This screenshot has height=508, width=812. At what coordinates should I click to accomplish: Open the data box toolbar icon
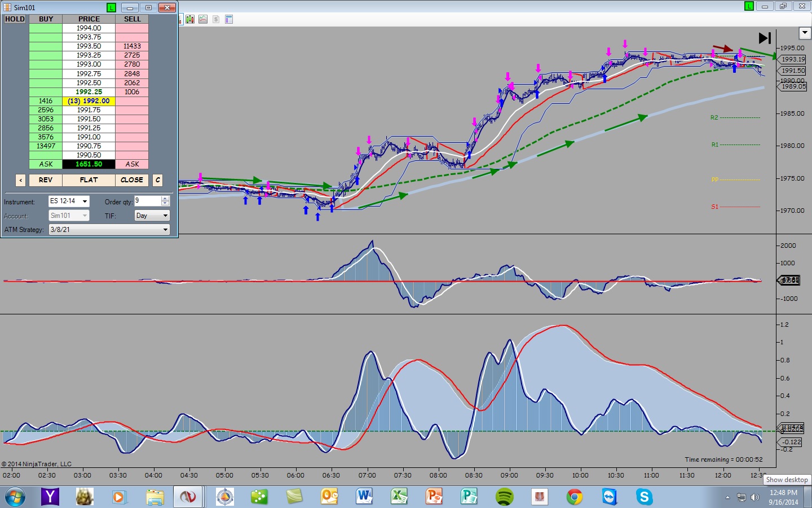pyautogui.click(x=229, y=19)
